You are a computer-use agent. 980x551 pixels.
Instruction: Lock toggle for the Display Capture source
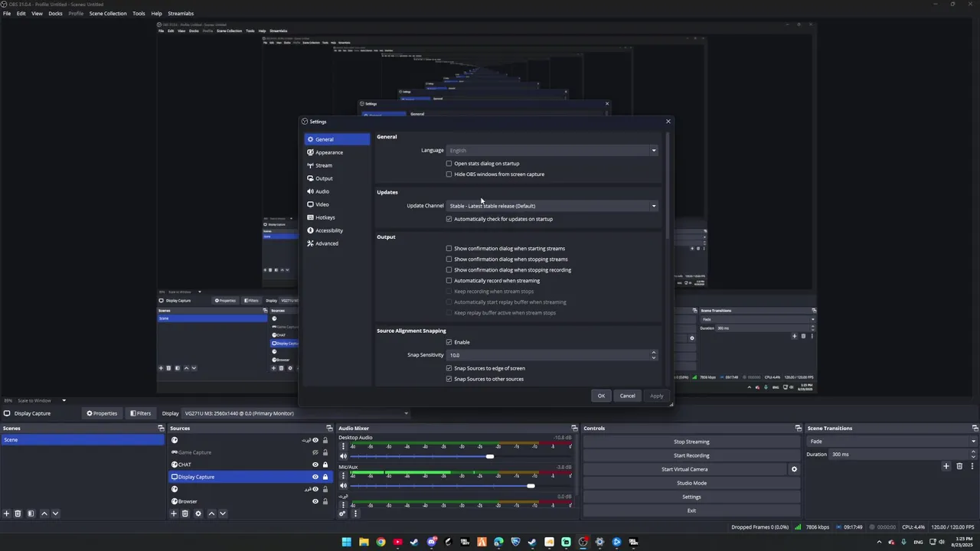point(325,477)
